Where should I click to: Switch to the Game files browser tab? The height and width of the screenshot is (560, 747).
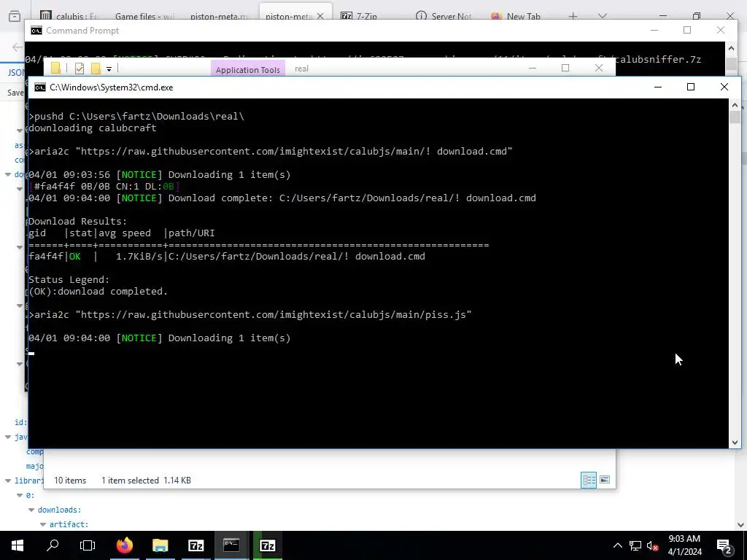145,16
